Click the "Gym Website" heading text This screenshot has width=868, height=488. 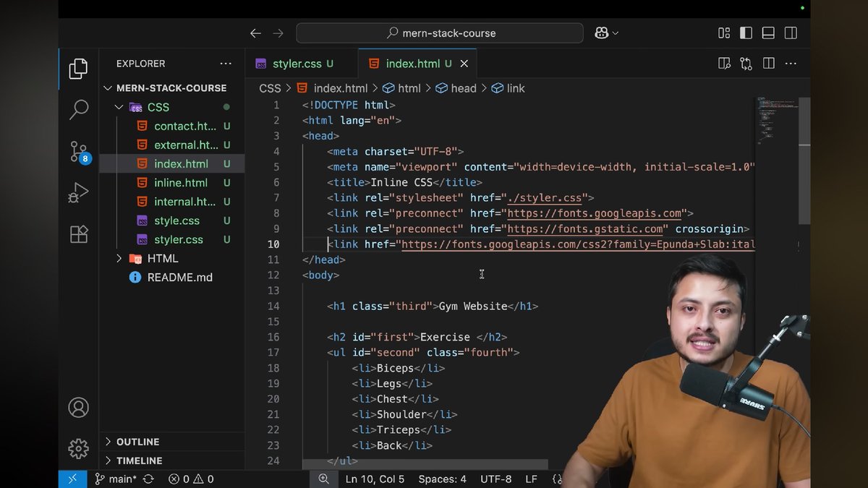(473, 307)
